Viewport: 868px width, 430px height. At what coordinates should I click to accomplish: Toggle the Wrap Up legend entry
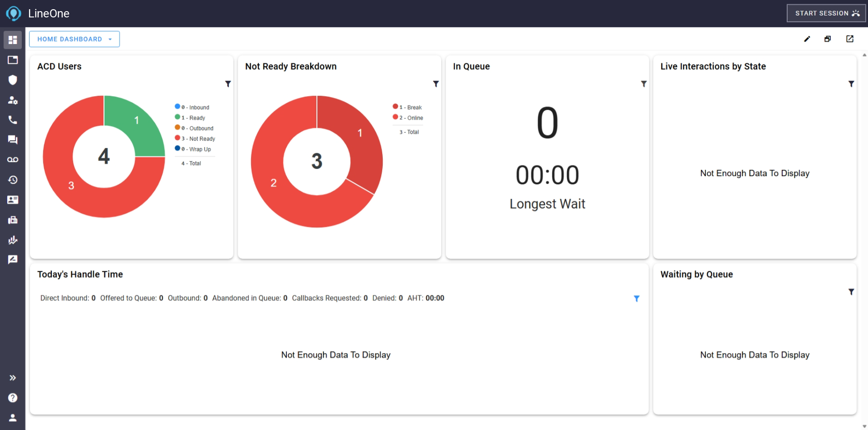[193, 149]
